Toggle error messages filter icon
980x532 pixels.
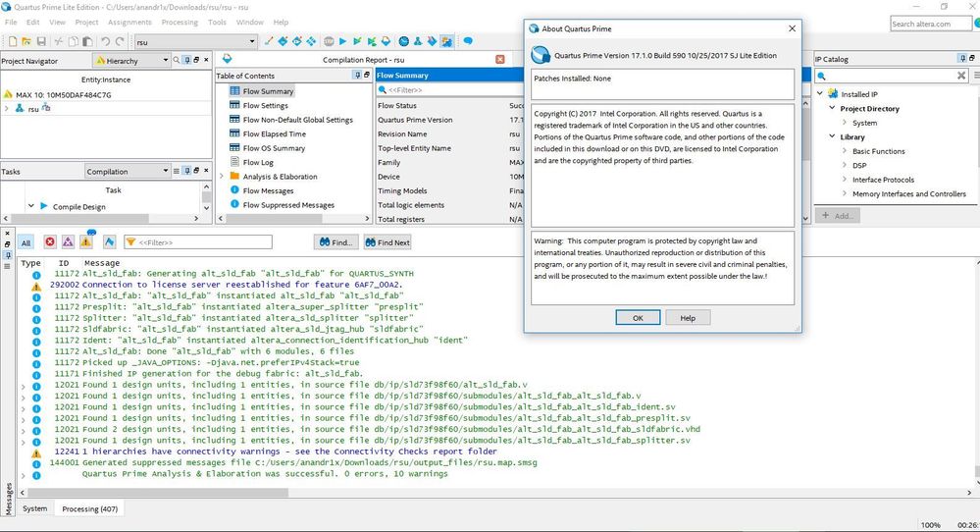pos(50,242)
